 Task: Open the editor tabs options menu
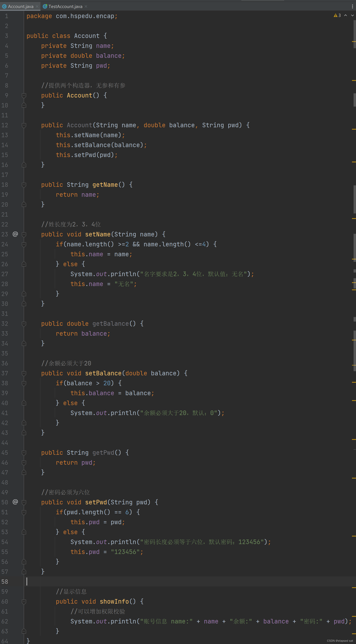pos(353,6)
